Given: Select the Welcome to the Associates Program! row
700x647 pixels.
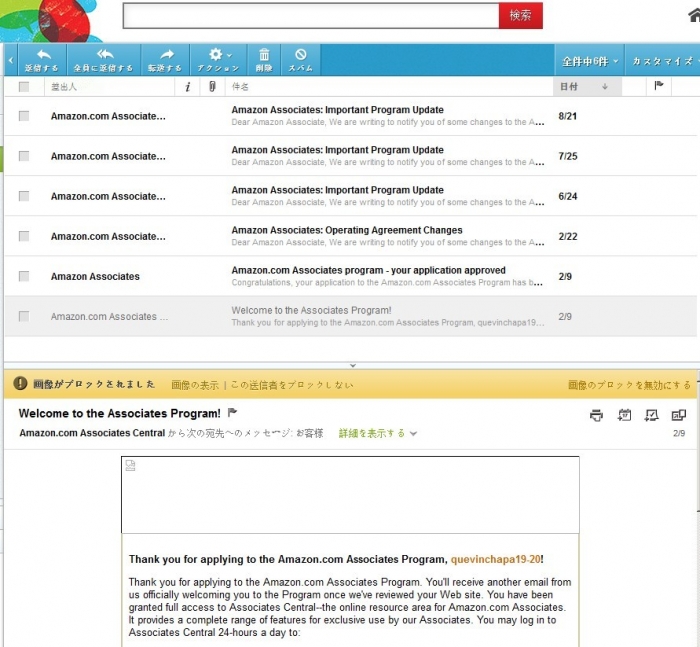Looking at the screenshot, I should [350, 316].
